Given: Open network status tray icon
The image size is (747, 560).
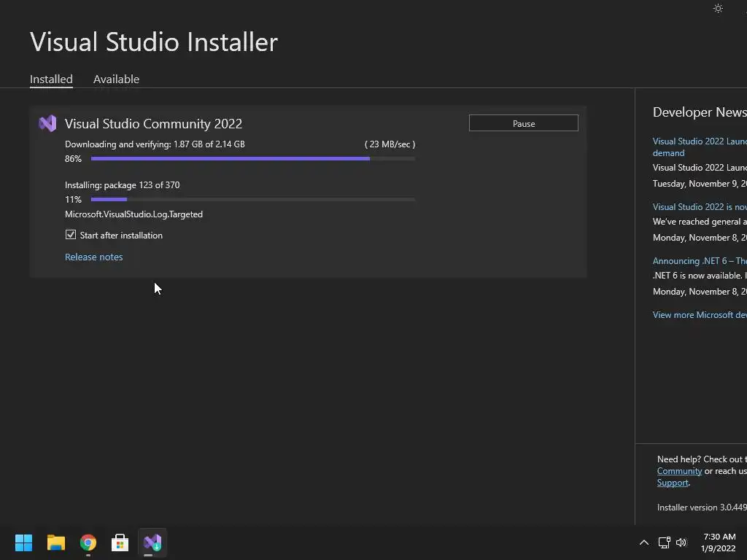Looking at the screenshot, I should pos(664,542).
